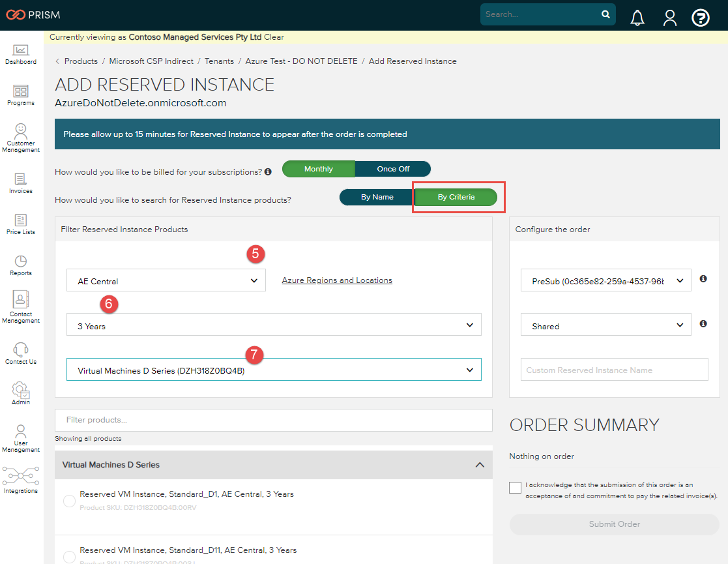Screen dimensions: 728x564
Task: Open Integrations in the sidebar
Action: [x=21, y=481]
